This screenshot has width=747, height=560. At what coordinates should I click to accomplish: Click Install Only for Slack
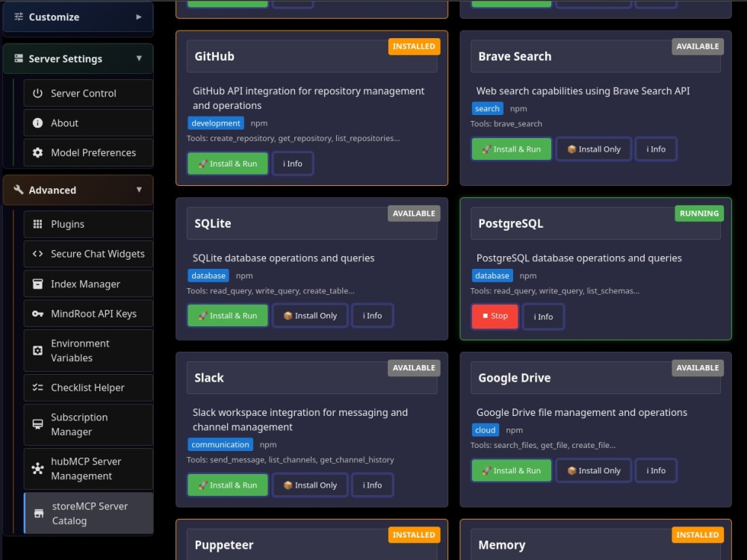(x=310, y=485)
